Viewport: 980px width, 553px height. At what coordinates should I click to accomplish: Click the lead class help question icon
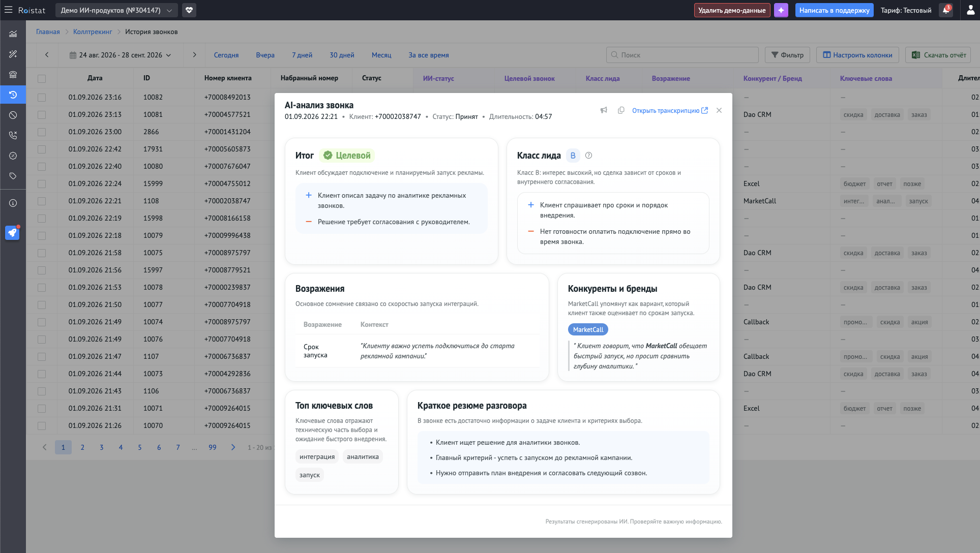tap(588, 156)
